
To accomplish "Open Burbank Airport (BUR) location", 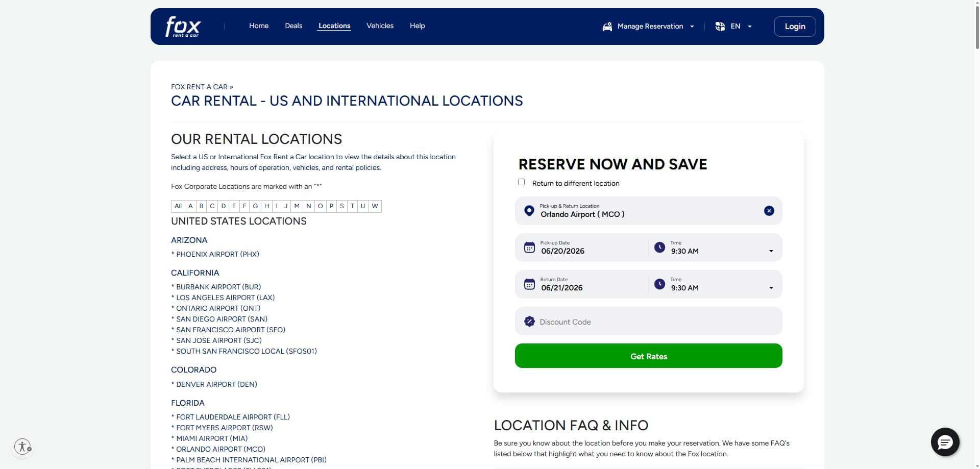I will click(x=218, y=287).
